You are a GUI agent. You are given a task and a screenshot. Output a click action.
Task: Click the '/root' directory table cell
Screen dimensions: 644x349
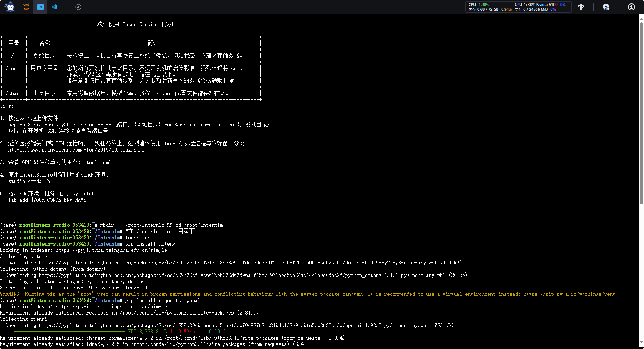13,68
